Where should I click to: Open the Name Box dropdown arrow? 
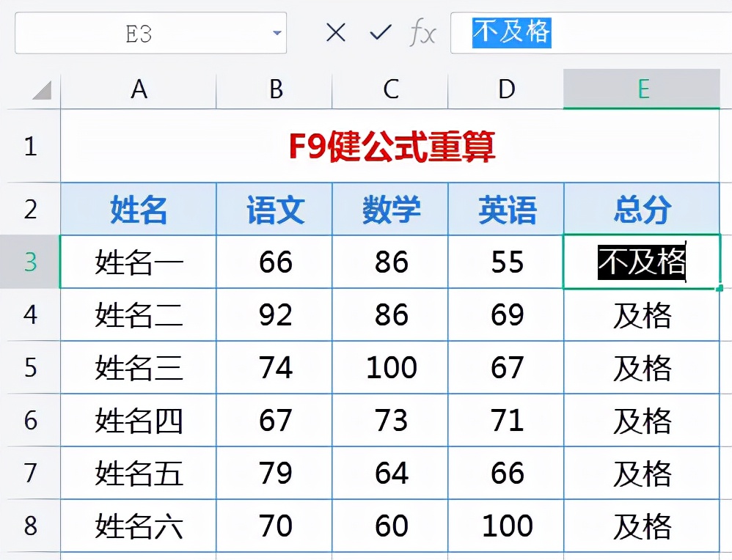coord(276,32)
